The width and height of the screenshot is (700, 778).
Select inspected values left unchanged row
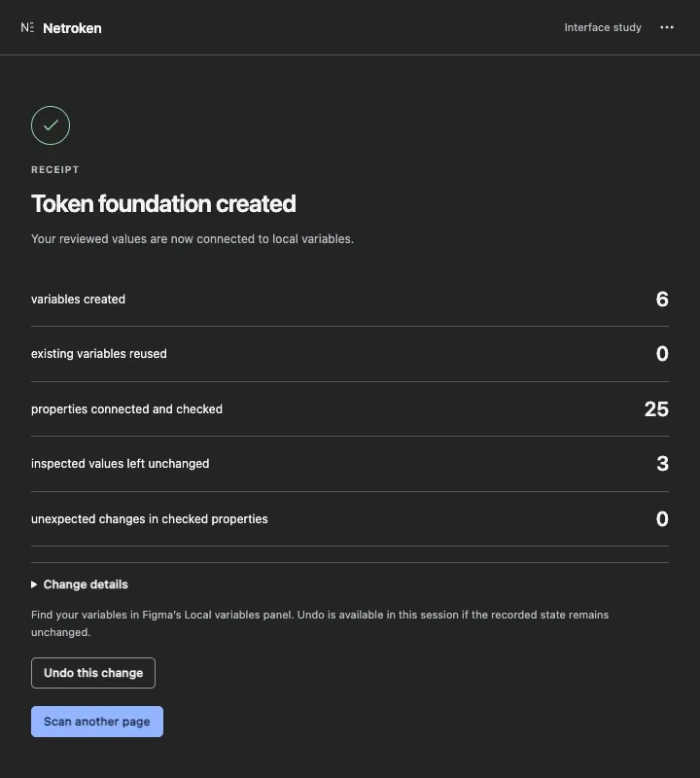pos(350,464)
